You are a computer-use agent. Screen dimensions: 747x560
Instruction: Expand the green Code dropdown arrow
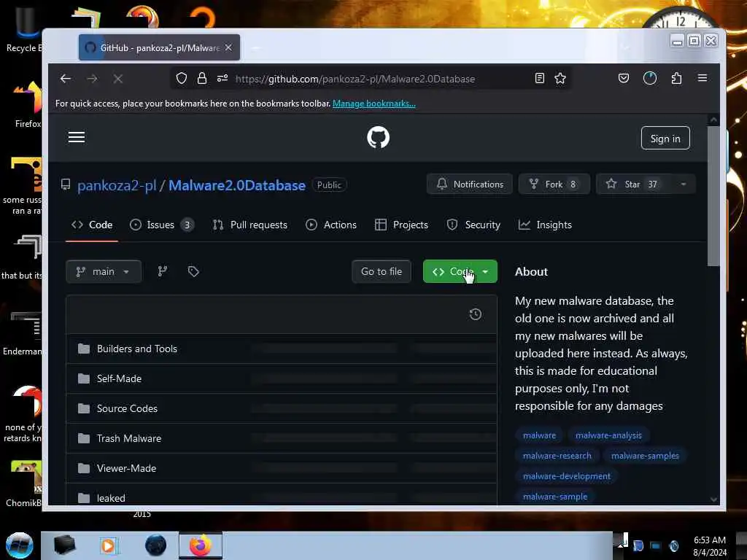point(485,271)
